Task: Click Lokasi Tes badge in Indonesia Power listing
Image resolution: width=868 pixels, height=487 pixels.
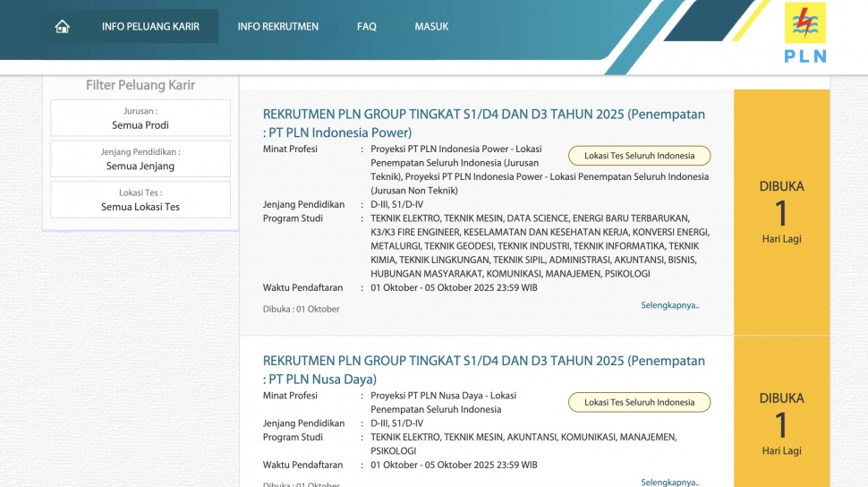Action: pos(640,156)
